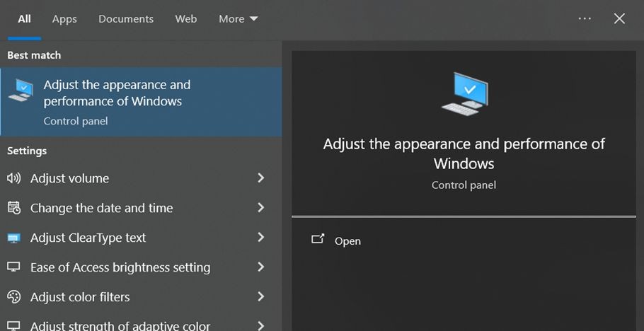Switch to the Web search tab
Image resolution: width=644 pixels, height=331 pixels.
186,19
